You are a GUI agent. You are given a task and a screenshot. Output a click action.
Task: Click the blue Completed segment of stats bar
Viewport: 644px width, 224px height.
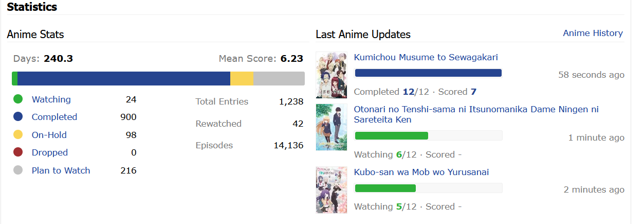123,78
